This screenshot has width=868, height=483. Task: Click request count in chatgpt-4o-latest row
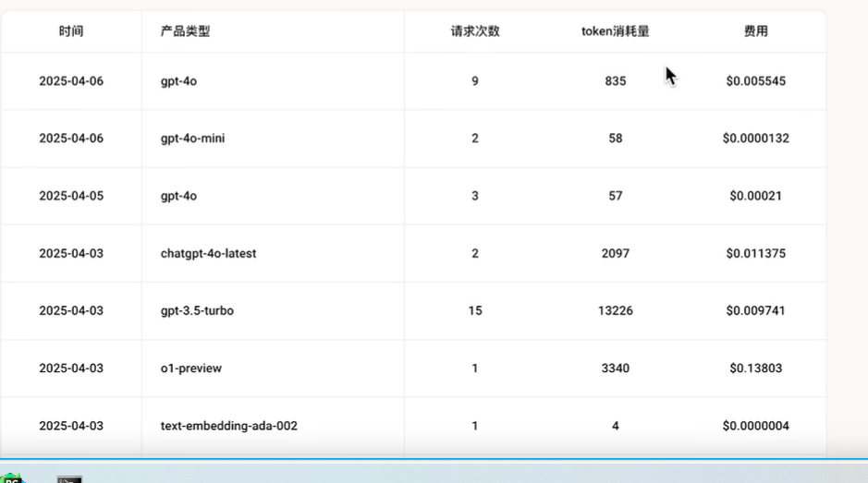pyautogui.click(x=475, y=253)
